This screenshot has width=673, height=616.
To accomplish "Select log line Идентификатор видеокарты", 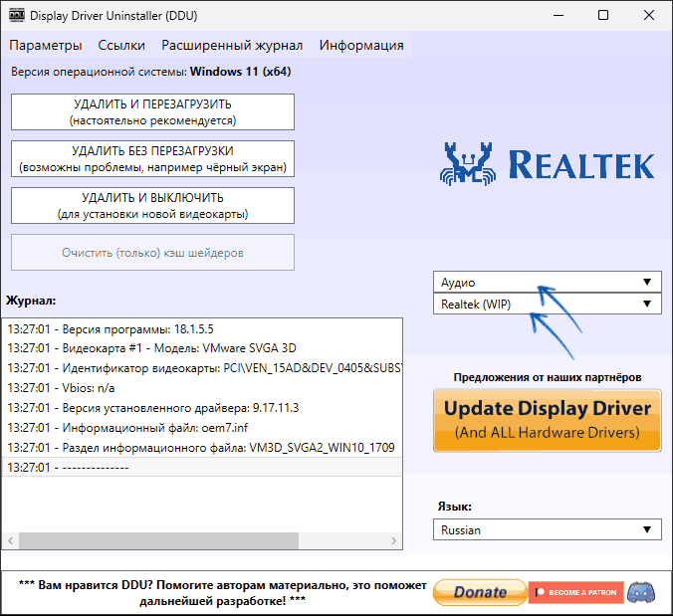I will 202,368.
